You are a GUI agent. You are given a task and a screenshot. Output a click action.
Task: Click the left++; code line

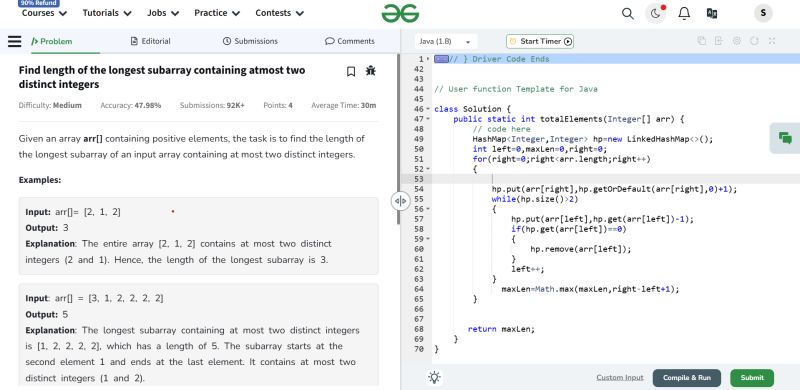528,269
